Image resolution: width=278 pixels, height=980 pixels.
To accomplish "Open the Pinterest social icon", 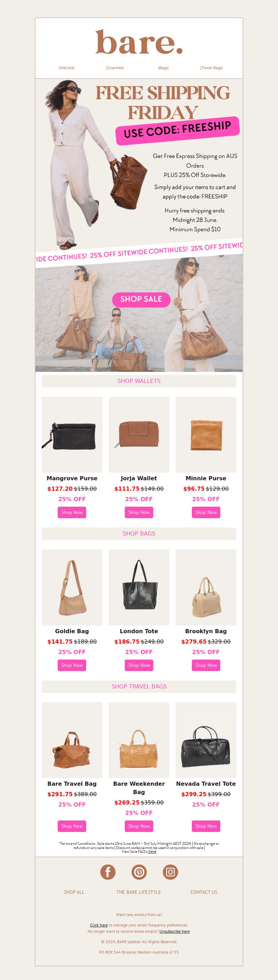I will click(139, 872).
